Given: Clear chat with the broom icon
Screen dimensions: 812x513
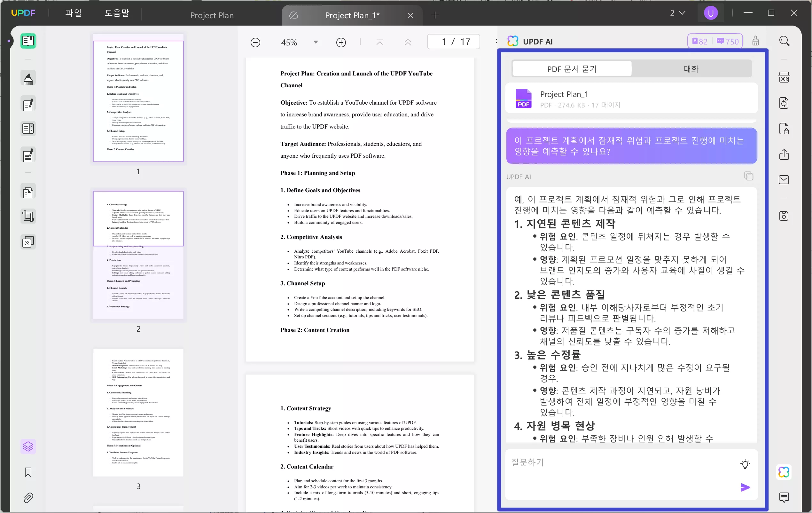Looking at the screenshot, I should point(756,41).
